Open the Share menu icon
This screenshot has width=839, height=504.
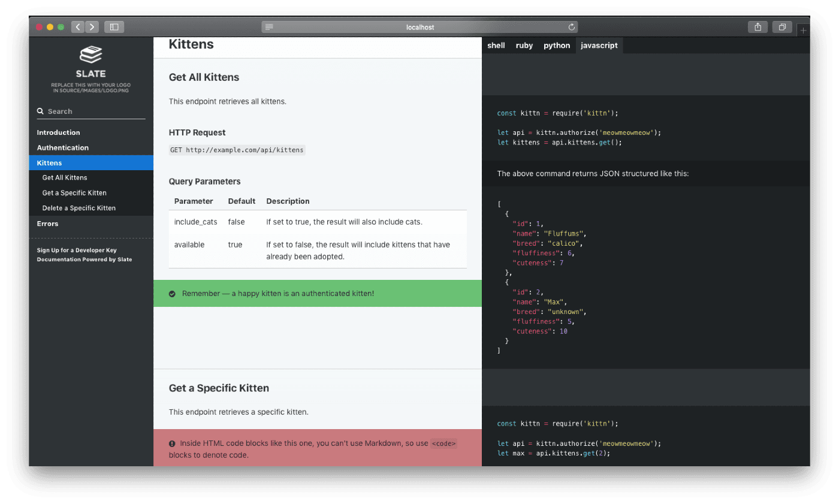point(757,26)
